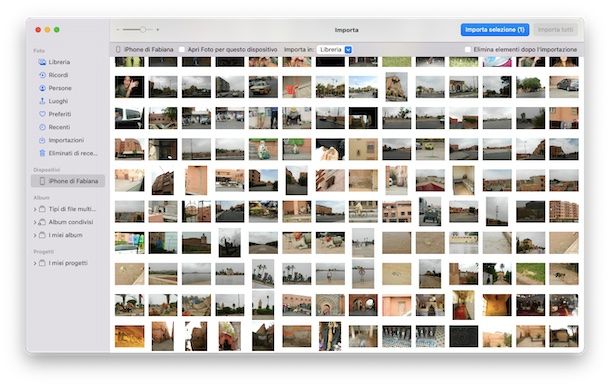Show Recenti in the sidebar
The image size is (610, 387).
[x=60, y=127]
